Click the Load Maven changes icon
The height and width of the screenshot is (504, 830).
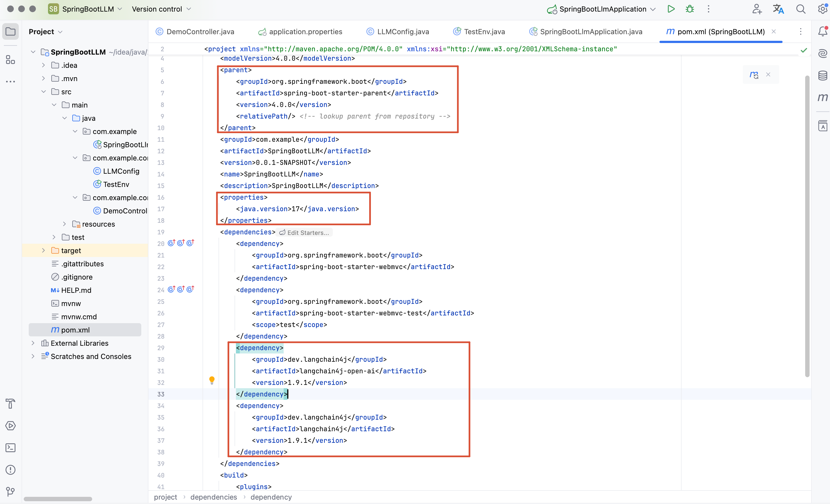(x=754, y=75)
